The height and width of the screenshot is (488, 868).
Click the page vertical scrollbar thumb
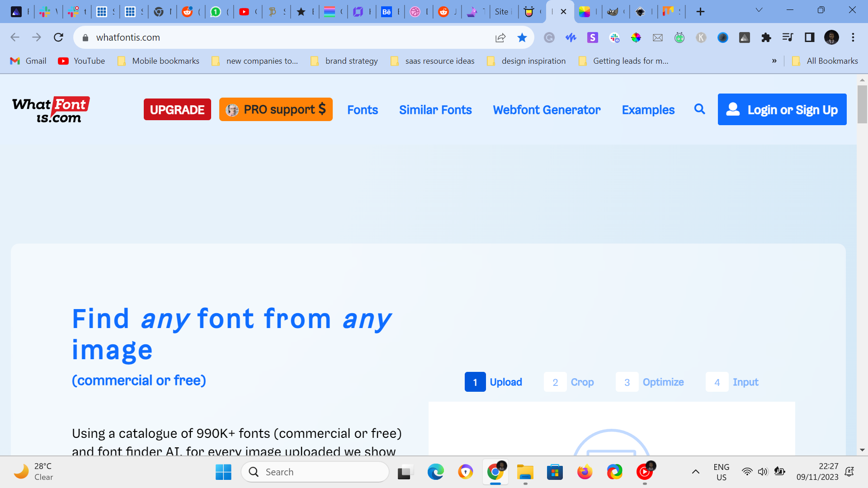tap(862, 104)
